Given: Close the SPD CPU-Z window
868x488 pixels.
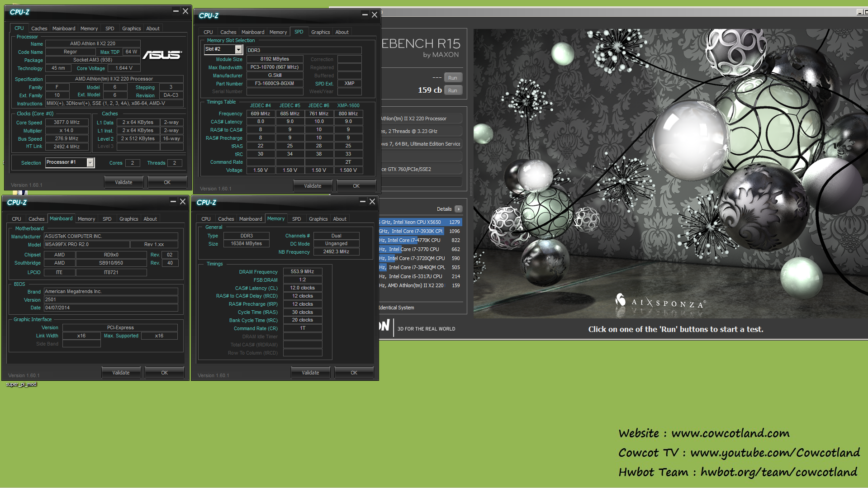Looking at the screenshot, I should pyautogui.click(x=375, y=15).
